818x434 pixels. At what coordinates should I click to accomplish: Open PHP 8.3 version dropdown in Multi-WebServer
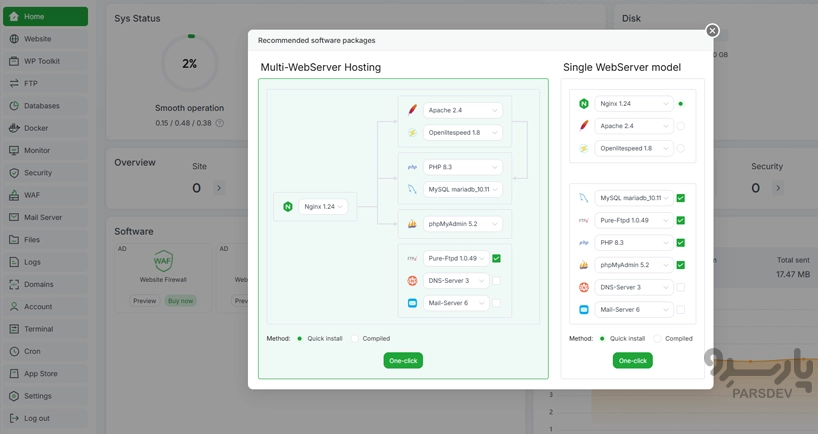point(462,167)
